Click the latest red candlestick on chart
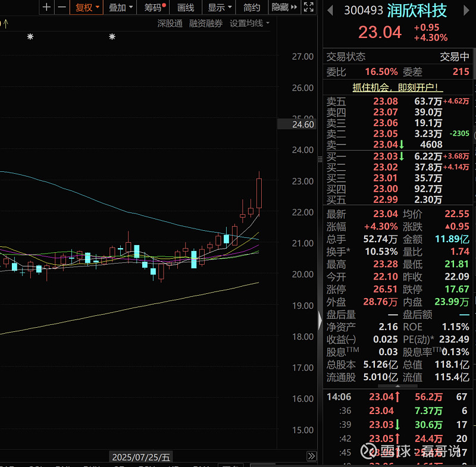The height and width of the screenshot is (467, 476). 259,193
